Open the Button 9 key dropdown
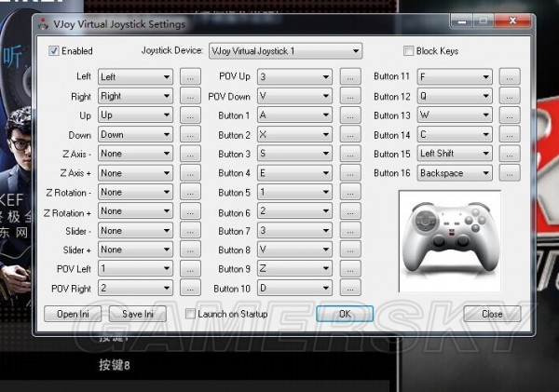The width and height of the screenshot is (559, 392). pyautogui.click(x=294, y=268)
